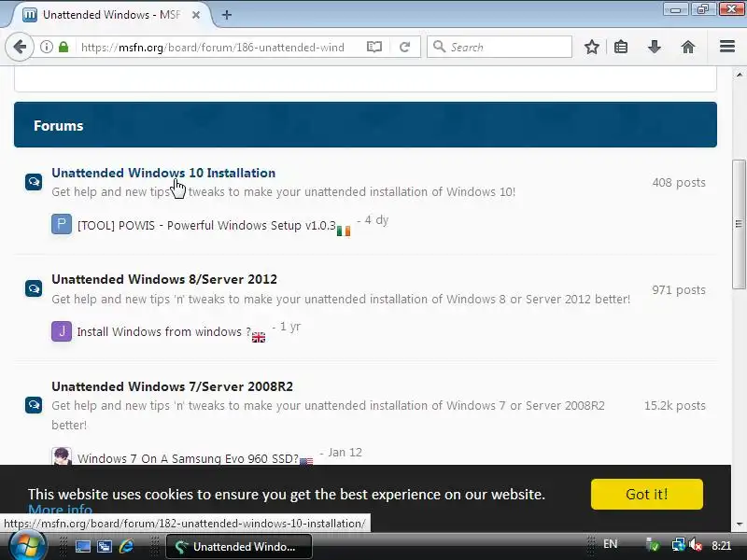Viewport: 747px width, 560px height.
Task: Open the Firefox hamburger menu
Action: click(727, 46)
